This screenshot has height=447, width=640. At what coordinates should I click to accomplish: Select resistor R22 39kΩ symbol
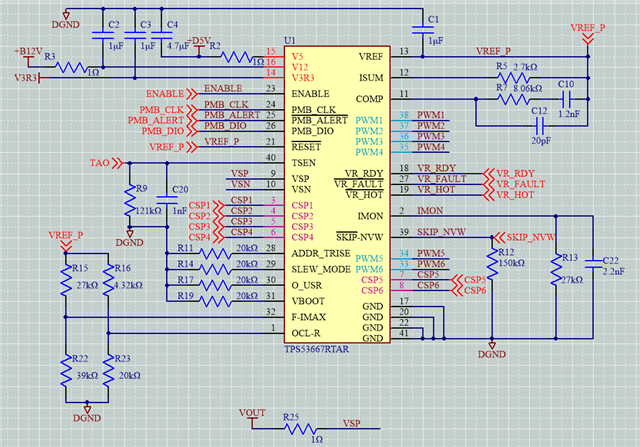pyautogui.click(x=66, y=371)
